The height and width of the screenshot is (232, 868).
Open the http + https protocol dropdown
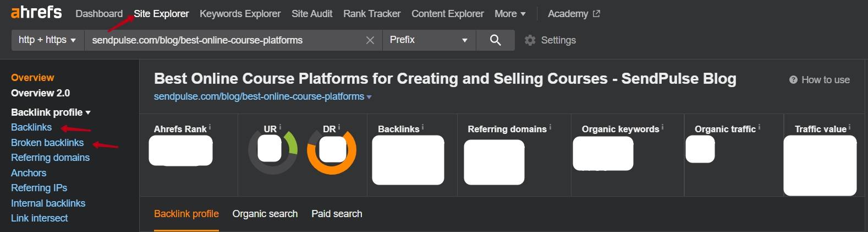(48, 40)
